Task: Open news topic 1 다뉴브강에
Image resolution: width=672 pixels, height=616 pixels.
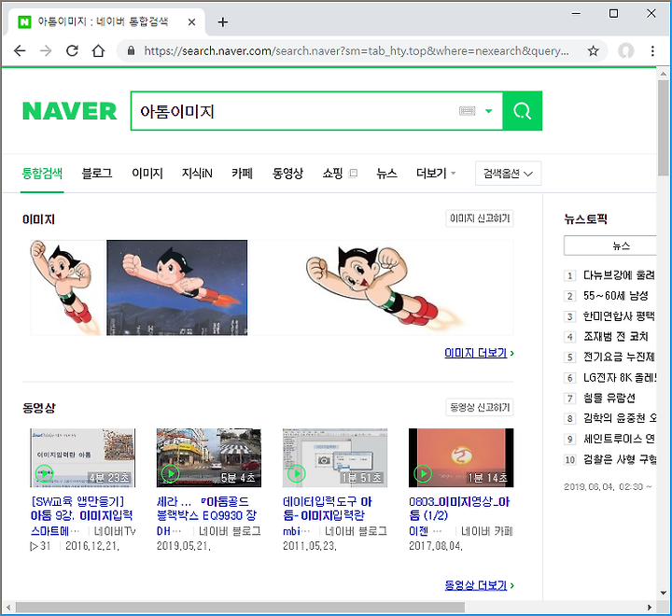Action: coord(619,275)
